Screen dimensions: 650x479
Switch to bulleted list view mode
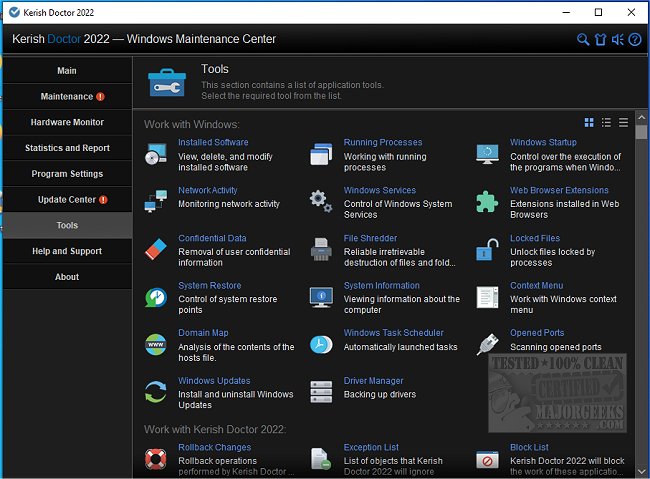(606, 123)
